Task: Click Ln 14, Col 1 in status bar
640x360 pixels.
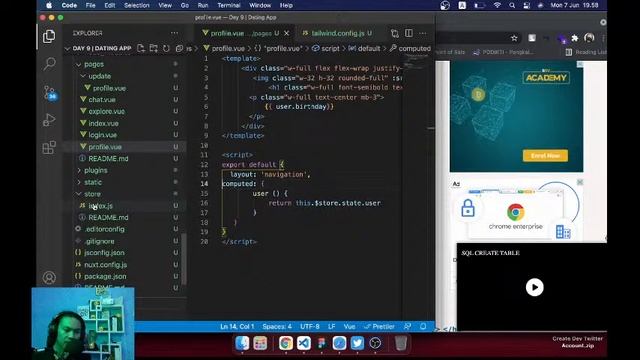Action: [x=237, y=327]
